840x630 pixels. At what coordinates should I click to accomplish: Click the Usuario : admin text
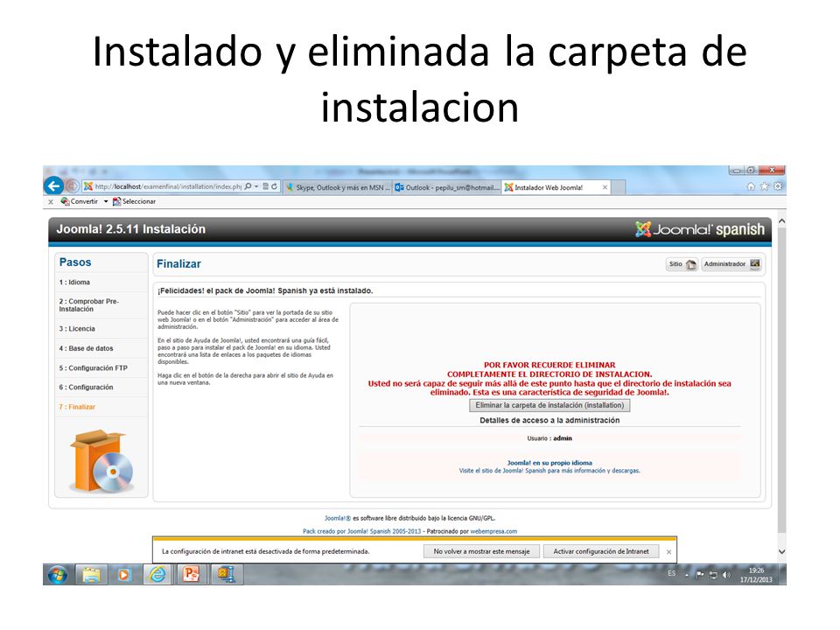click(549, 438)
